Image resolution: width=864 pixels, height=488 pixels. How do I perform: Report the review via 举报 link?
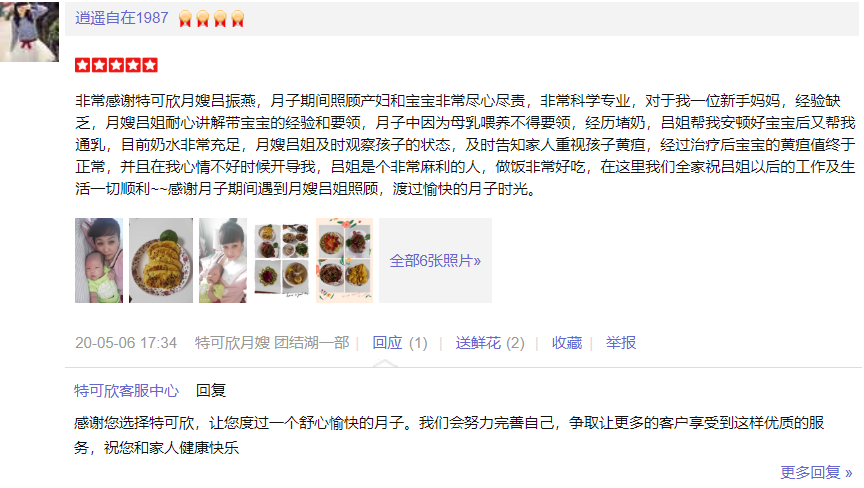point(621,343)
